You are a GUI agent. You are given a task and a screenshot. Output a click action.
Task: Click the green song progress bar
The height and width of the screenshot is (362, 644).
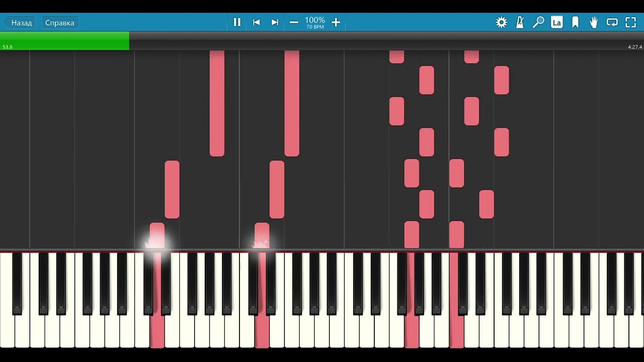[64, 41]
